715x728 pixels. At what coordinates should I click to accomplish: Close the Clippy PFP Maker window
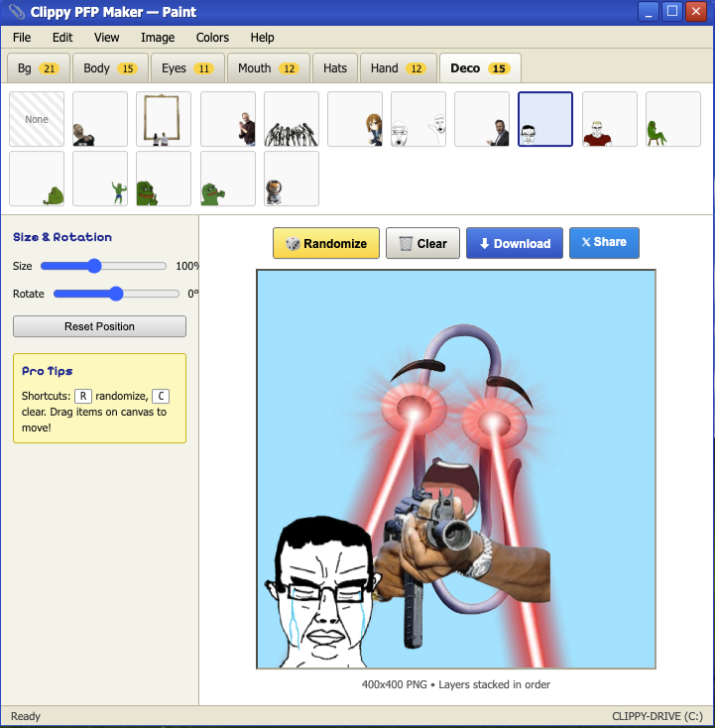[696, 12]
